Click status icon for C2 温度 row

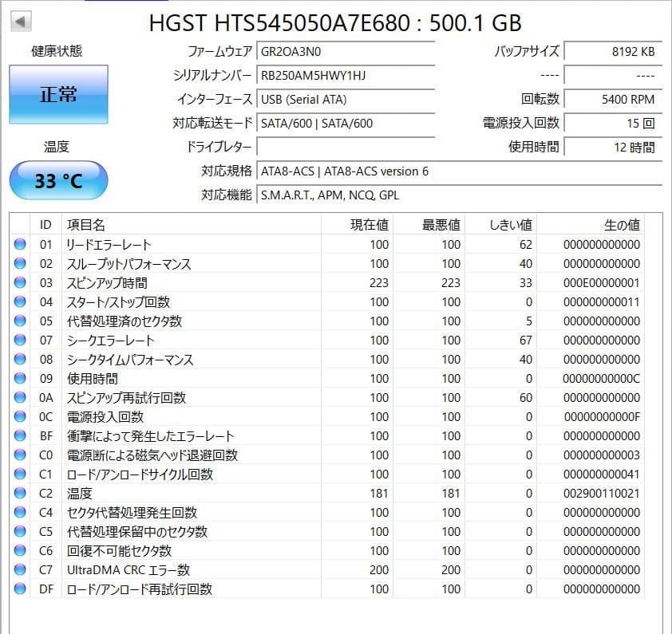pyautogui.click(x=20, y=493)
